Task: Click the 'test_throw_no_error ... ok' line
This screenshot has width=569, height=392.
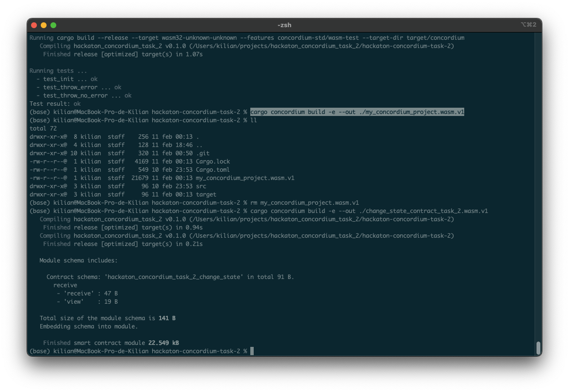Action: (x=84, y=96)
